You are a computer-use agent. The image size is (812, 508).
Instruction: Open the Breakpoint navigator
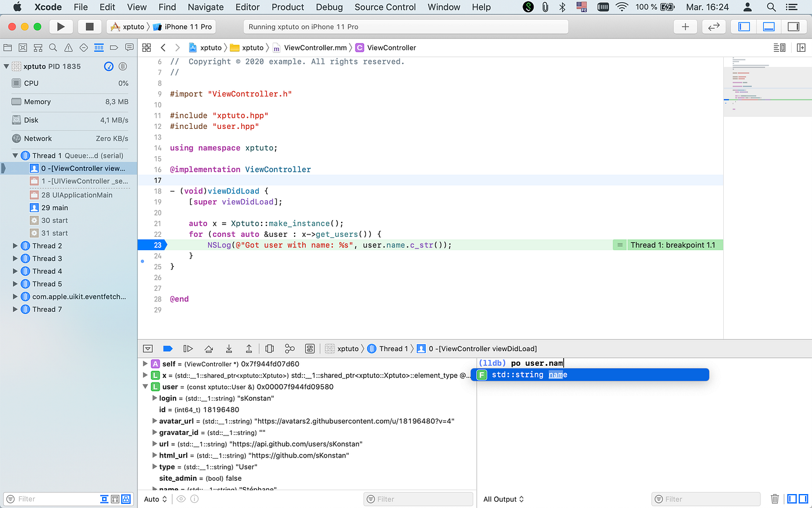click(113, 47)
